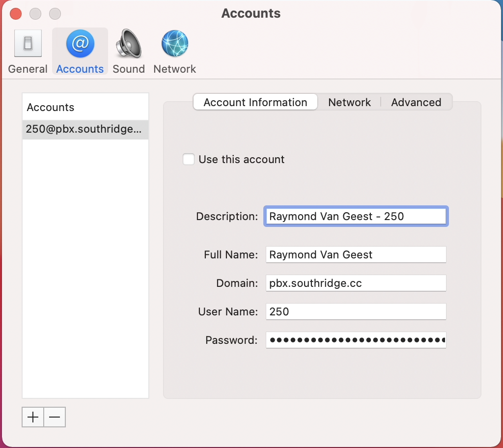Switch to the Account Information tab
Image resolution: width=503 pixels, height=448 pixels.
[255, 102]
